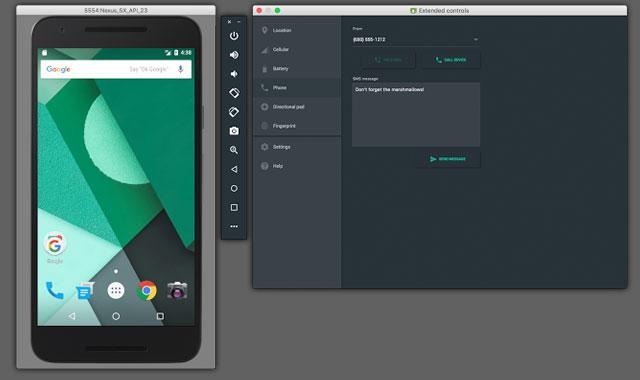Expand the phone number dropdown arrow
Viewport: 640px width, 380px height.
tap(476, 40)
